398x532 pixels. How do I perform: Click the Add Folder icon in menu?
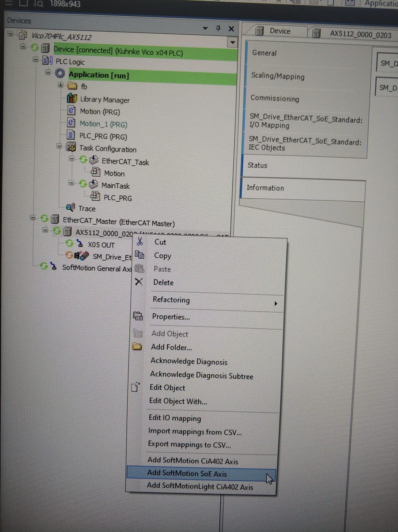coord(137,346)
